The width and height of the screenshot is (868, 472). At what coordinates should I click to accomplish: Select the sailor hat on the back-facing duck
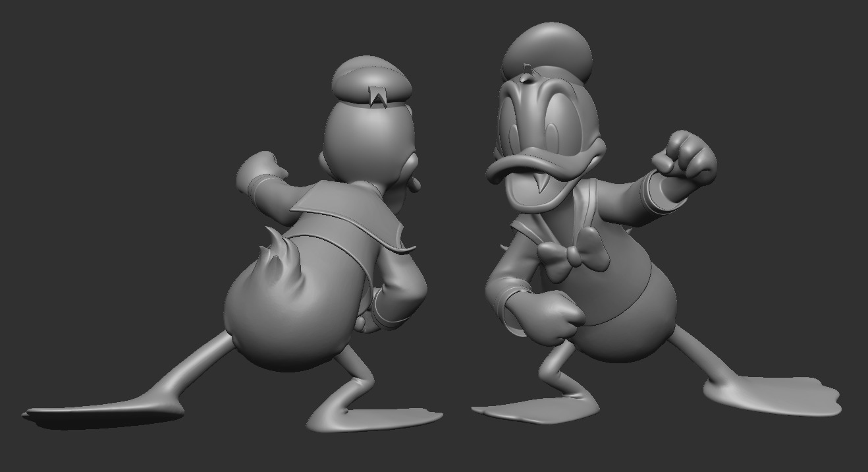pyautogui.click(x=372, y=82)
